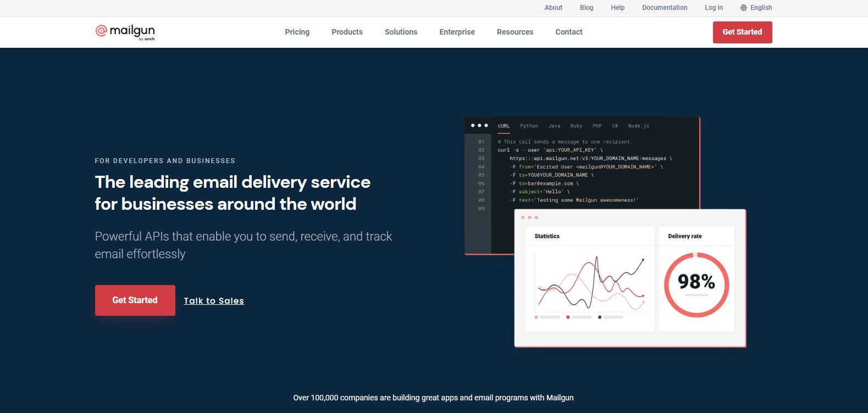
Task: Select the cURL code tab
Action: [504, 126]
